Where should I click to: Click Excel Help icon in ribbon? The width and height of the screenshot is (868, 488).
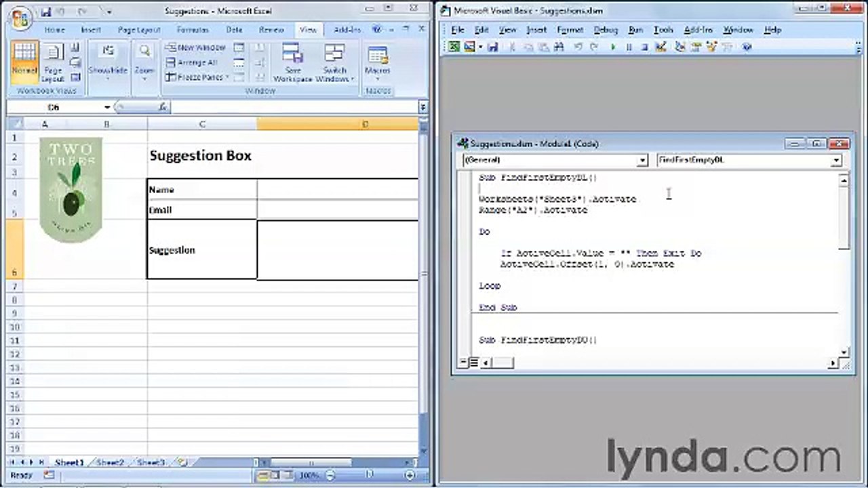(377, 30)
